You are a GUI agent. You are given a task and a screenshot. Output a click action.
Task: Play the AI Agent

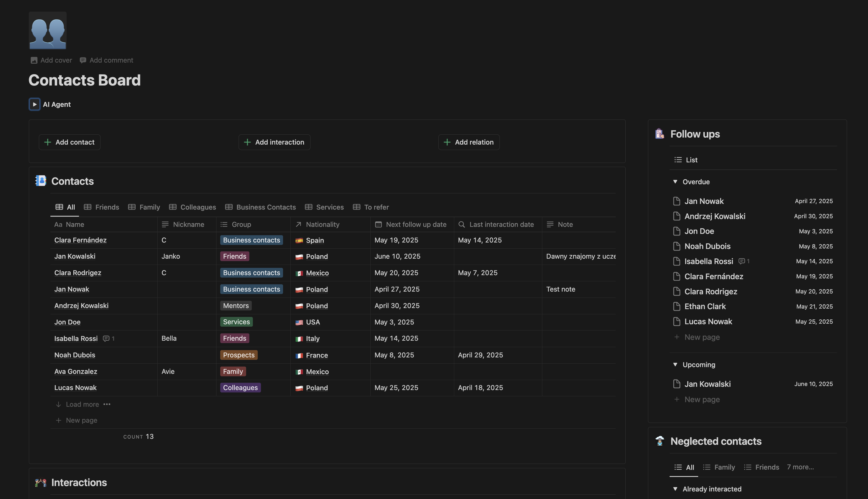pos(34,104)
